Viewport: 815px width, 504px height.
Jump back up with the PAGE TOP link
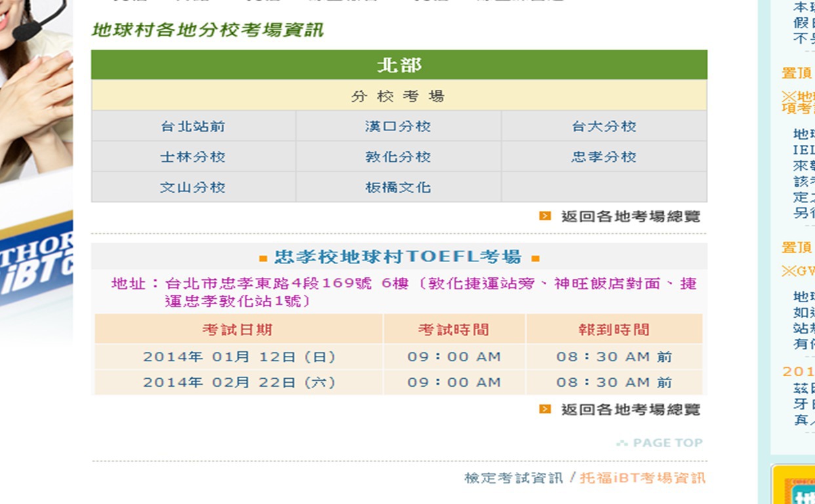[x=667, y=443]
